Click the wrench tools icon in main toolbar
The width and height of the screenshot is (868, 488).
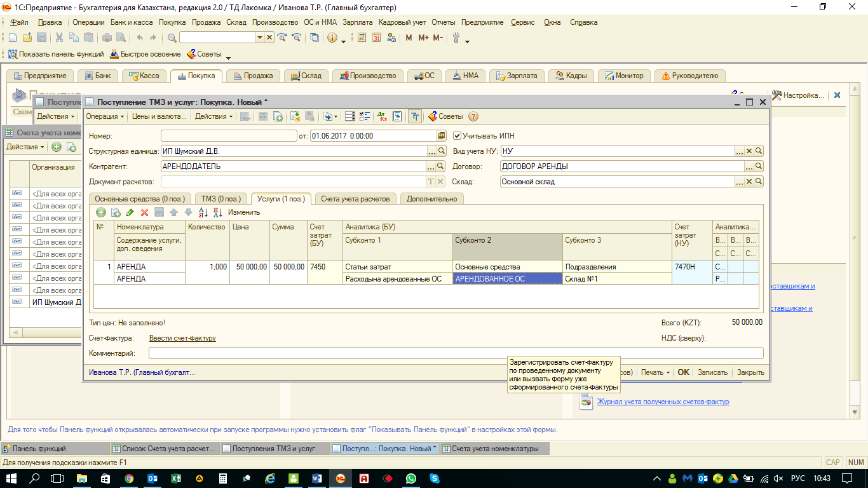456,37
